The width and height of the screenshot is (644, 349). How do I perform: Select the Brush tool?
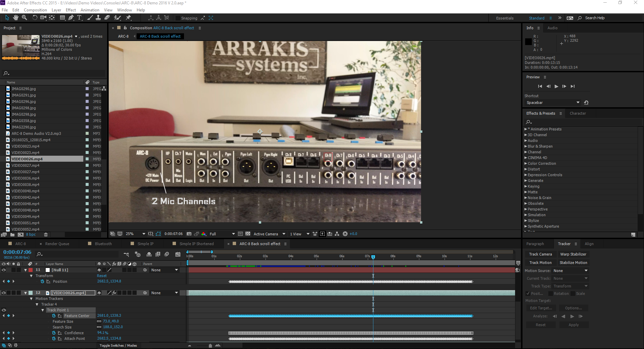coord(90,18)
